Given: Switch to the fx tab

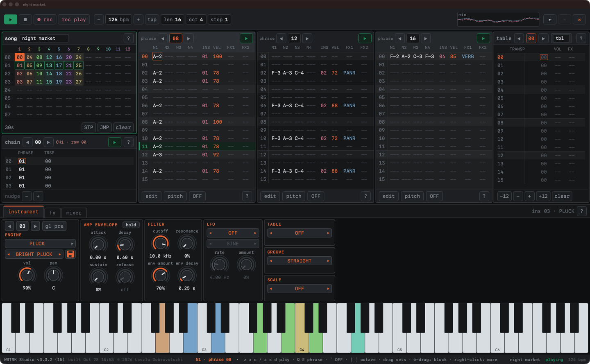Looking at the screenshot, I should tap(52, 213).
